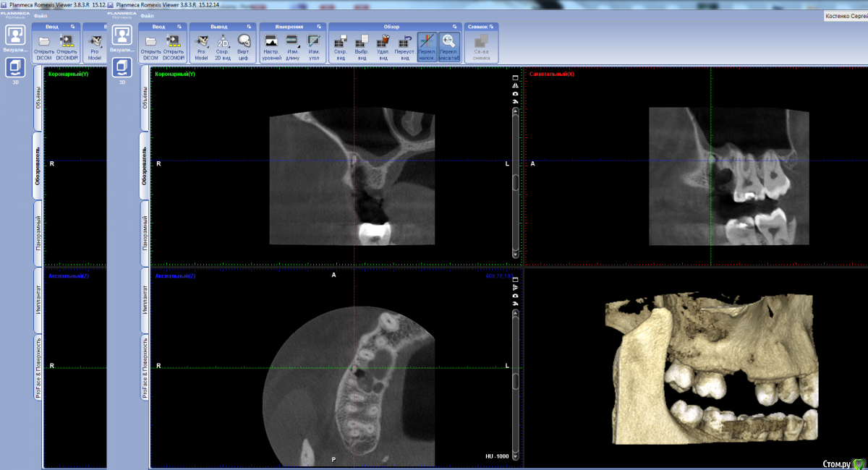Click Удал. вид trash icon
Viewport: 868px width, 470px height.
pos(383,45)
